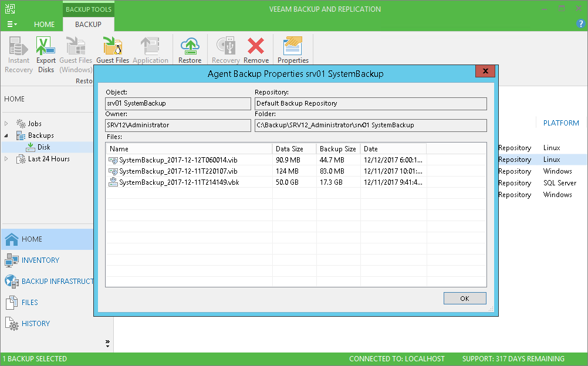Click the Instant Recovery ribbon icon

click(x=18, y=46)
